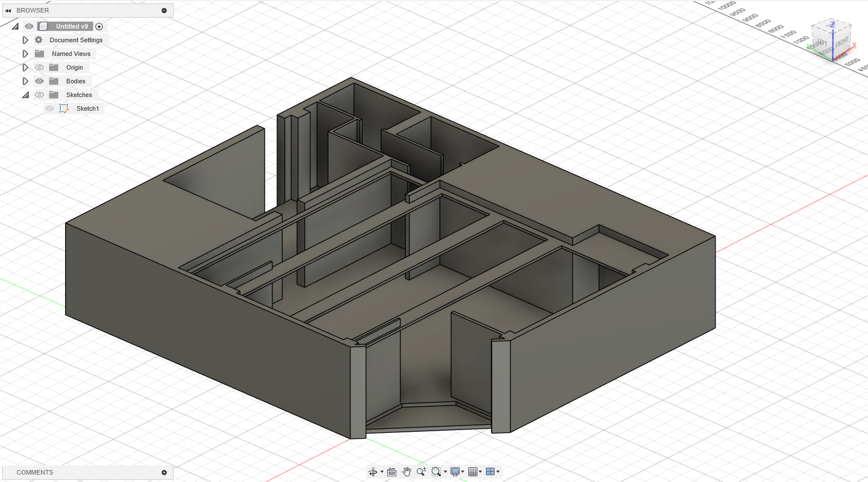Image resolution: width=868 pixels, height=482 pixels.
Task: Expand the Grid and Snaps dropdown arrow
Action: tap(480, 472)
